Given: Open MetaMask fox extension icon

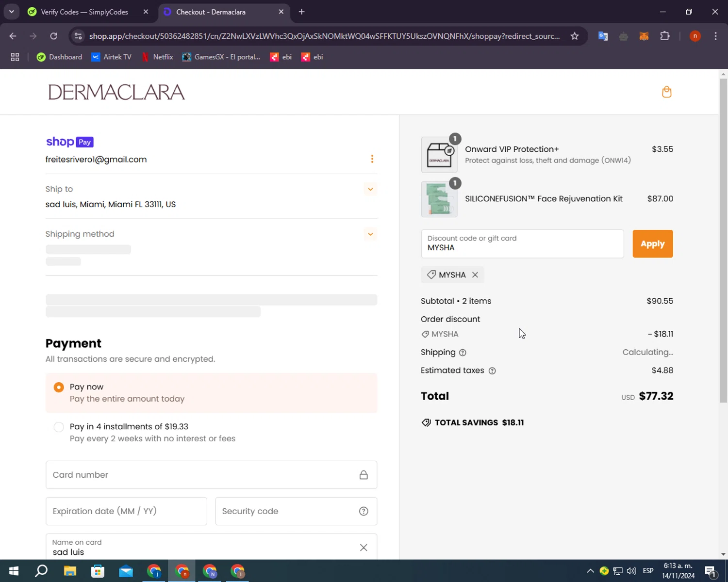Looking at the screenshot, I should [x=644, y=36].
